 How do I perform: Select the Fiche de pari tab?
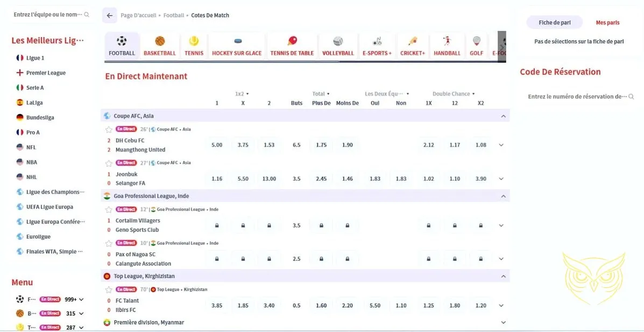pos(554,23)
